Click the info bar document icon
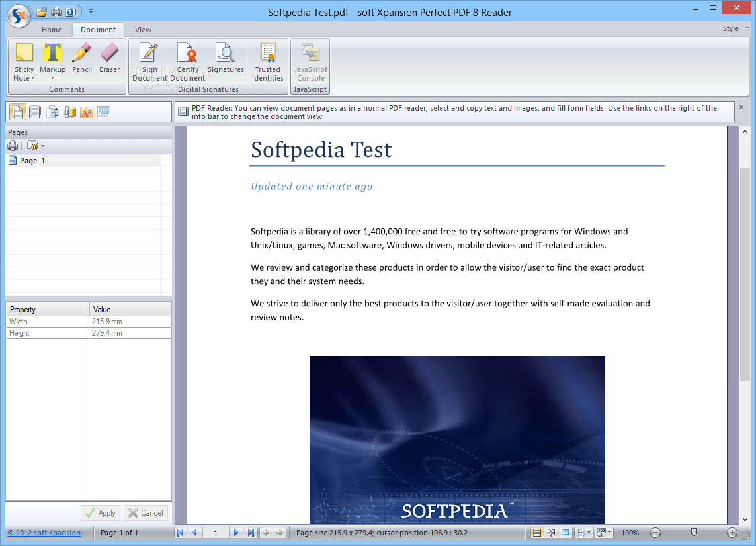Viewport: 756px width, 546px height. tap(183, 112)
